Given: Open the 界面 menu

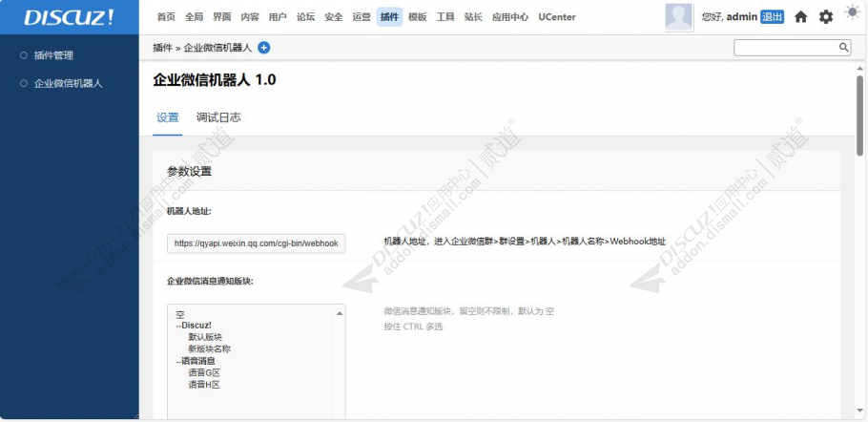Looking at the screenshot, I should point(222,17).
